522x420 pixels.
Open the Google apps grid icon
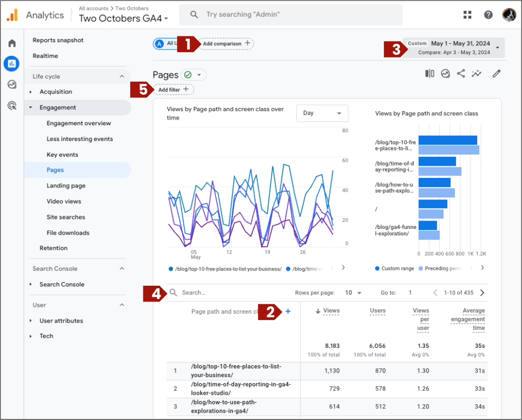[467, 15]
